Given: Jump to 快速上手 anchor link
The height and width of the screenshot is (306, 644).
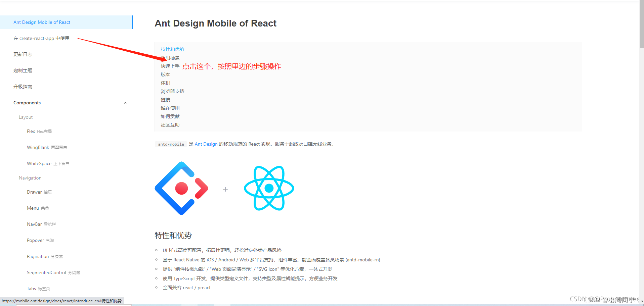Looking at the screenshot, I should coord(170,66).
